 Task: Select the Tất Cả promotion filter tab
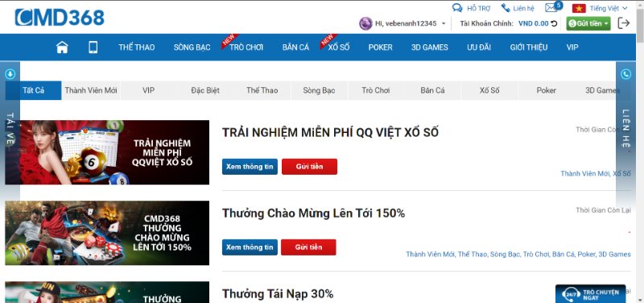point(33,90)
